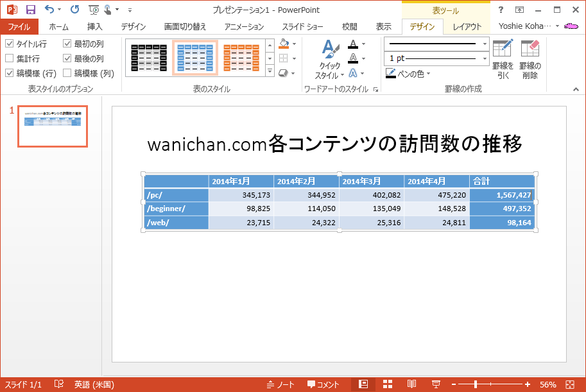Toggle the 最後の列 checkbox

[x=67, y=58]
